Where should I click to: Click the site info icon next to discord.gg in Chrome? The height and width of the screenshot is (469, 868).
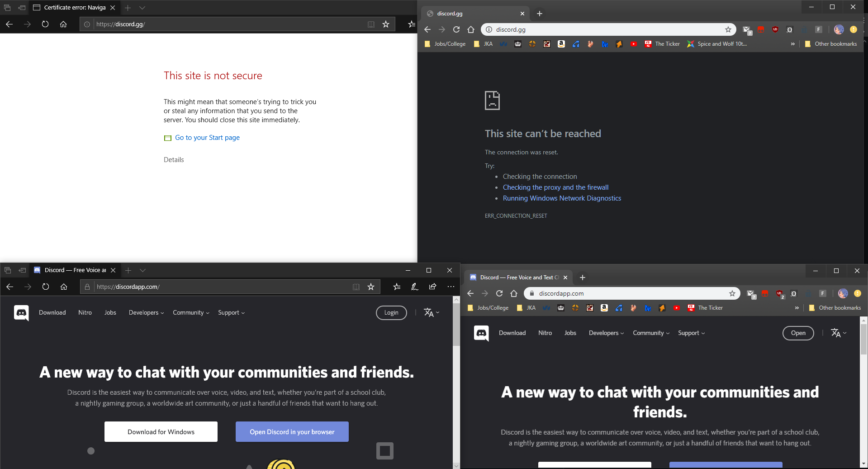pyautogui.click(x=489, y=29)
